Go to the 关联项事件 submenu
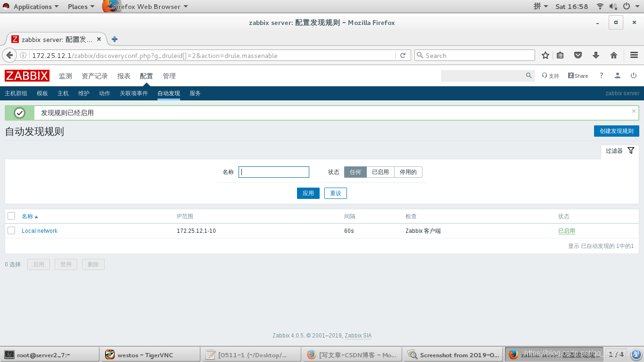Screen dimensions: 644x362 pyautogui.click(x=134, y=93)
